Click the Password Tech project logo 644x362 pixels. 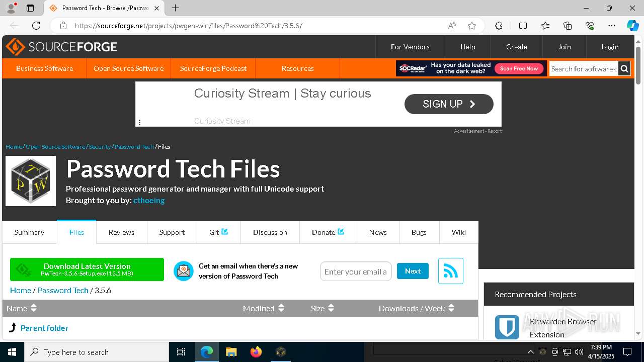(x=31, y=181)
